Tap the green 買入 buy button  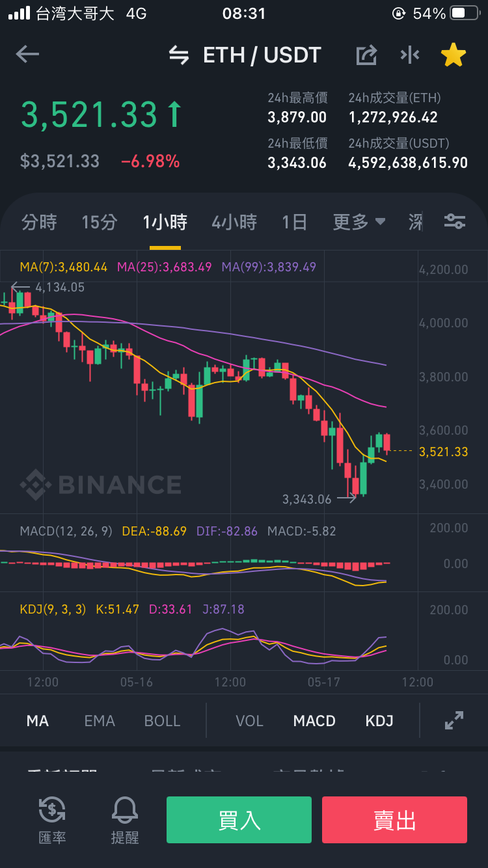click(x=239, y=820)
